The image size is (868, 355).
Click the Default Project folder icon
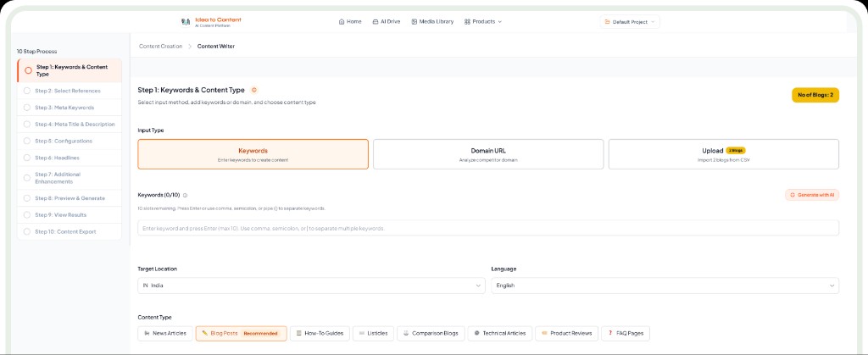pyautogui.click(x=607, y=22)
